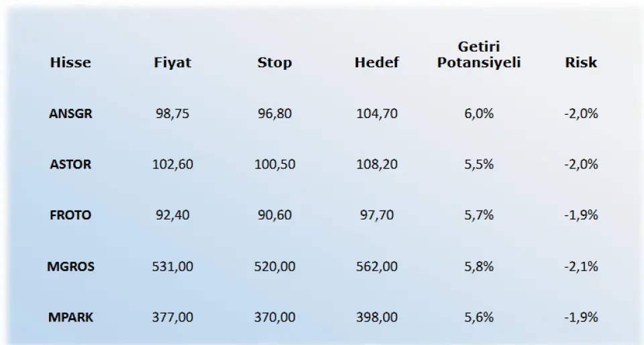Click ASTOR stop value 100,50
Image resolution: width=644 pixels, height=345 pixels.
pyautogui.click(x=274, y=164)
